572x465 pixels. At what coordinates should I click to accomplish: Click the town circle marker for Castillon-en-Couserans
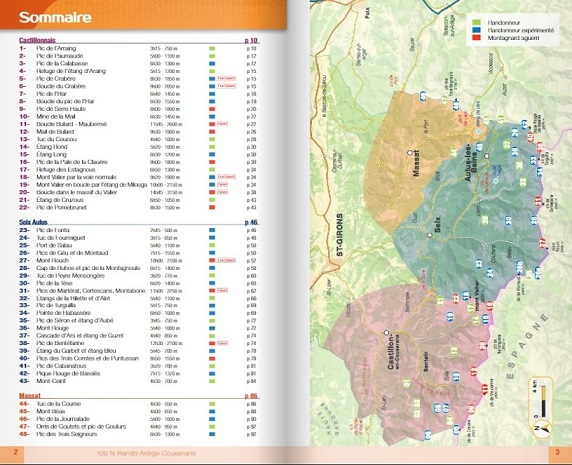pyautogui.click(x=386, y=333)
